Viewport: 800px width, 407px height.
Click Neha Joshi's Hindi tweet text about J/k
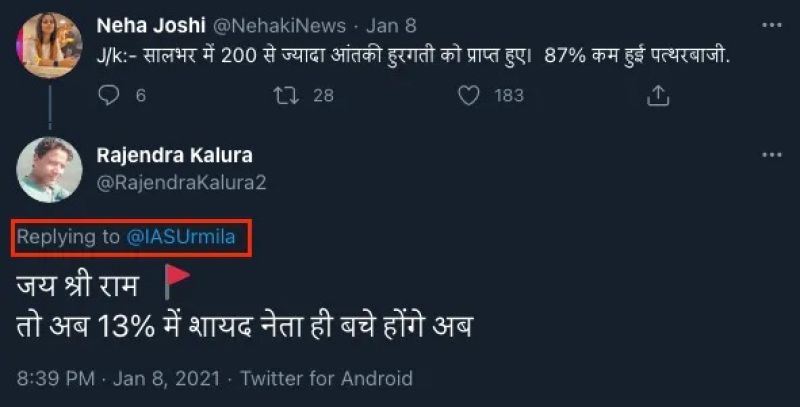[x=415, y=56]
